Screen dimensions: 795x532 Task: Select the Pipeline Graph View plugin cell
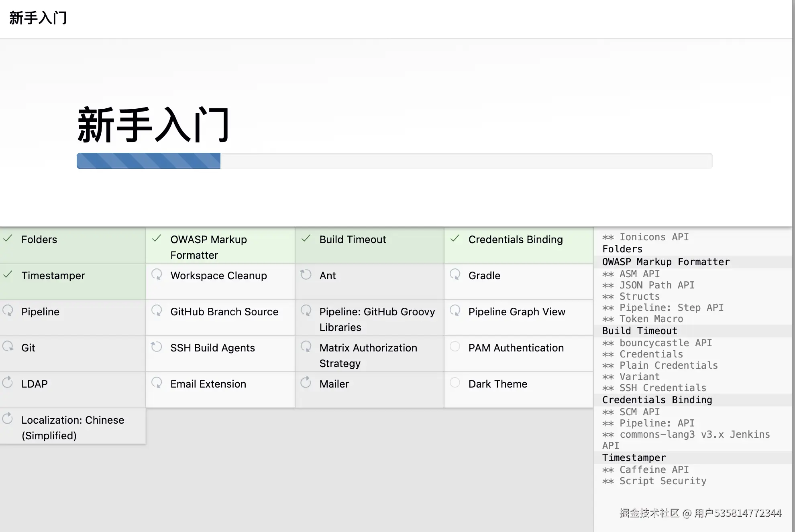pyautogui.click(x=517, y=312)
